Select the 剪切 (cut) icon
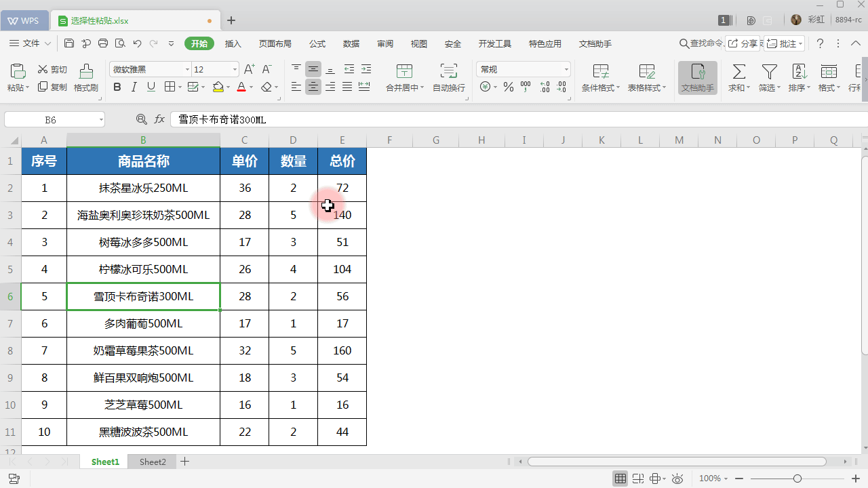Image resolution: width=868 pixels, height=488 pixels. (x=51, y=68)
